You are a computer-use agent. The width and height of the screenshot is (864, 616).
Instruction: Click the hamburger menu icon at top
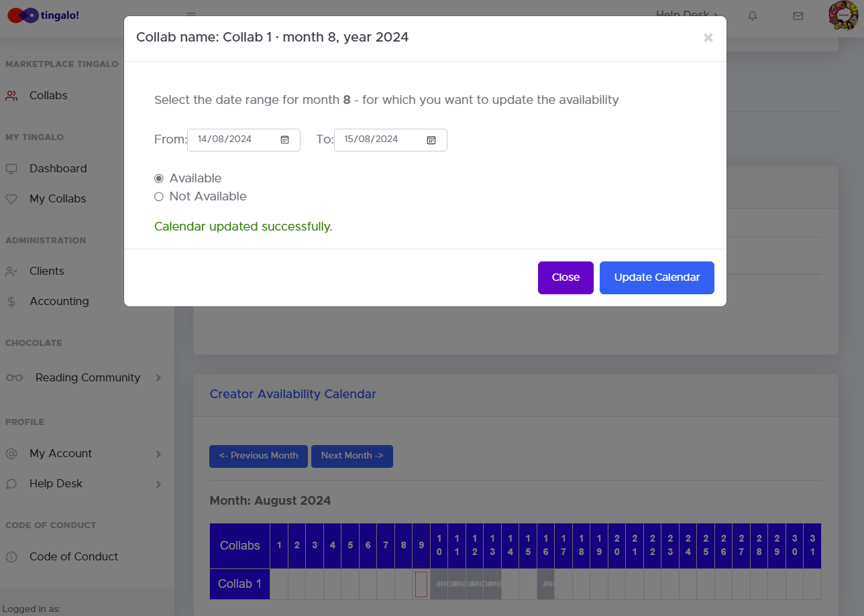(x=191, y=13)
